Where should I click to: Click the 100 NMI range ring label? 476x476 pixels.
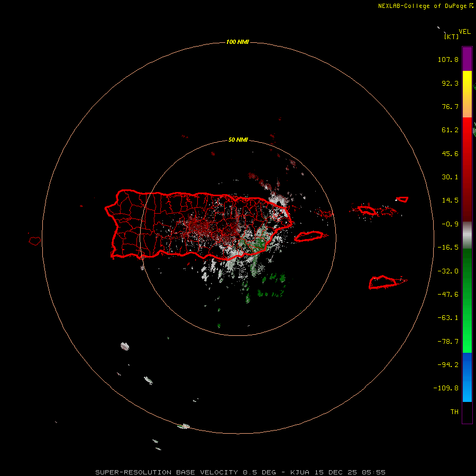(237, 42)
